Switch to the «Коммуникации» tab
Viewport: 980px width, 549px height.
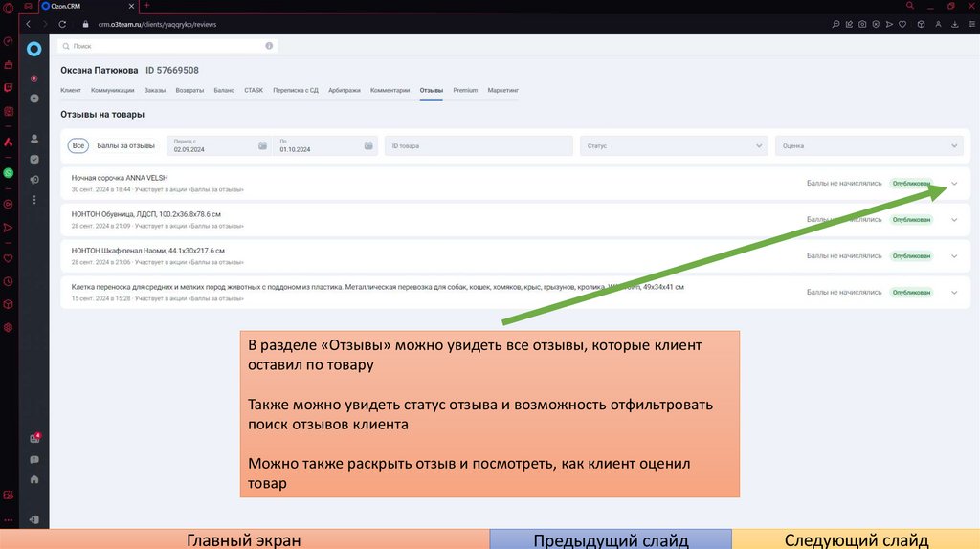(x=113, y=91)
